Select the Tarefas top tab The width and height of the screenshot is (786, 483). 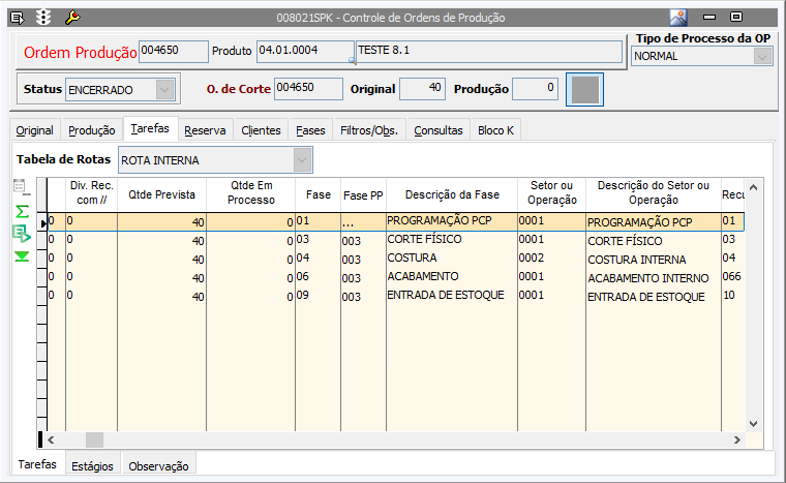tap(150, 129)
